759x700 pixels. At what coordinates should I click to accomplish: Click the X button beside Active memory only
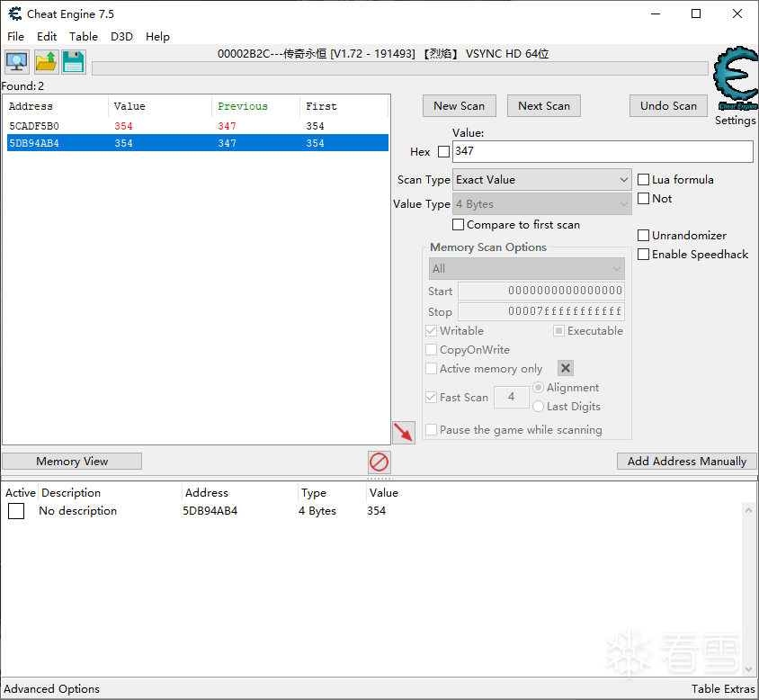[x=566, y=368]
